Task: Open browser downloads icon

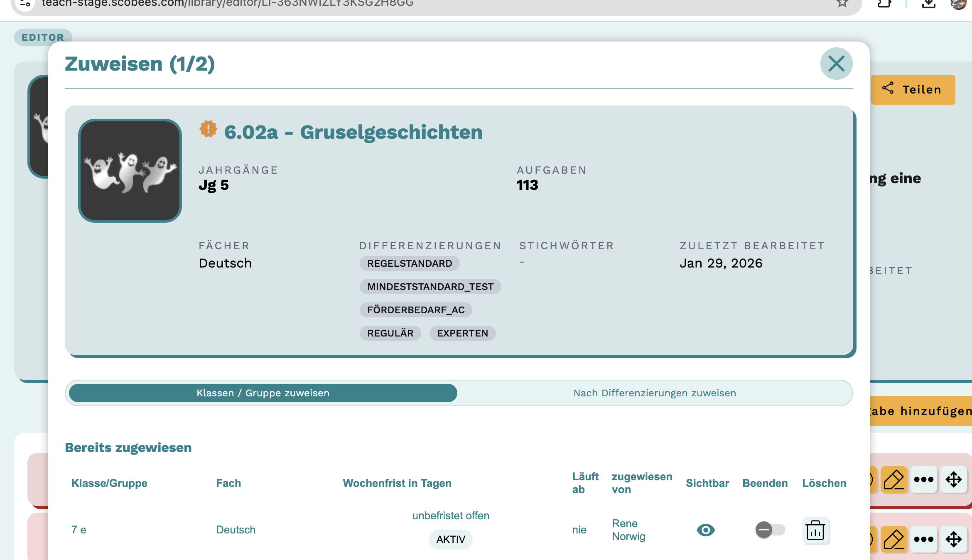Action: [x=929, y=3]
